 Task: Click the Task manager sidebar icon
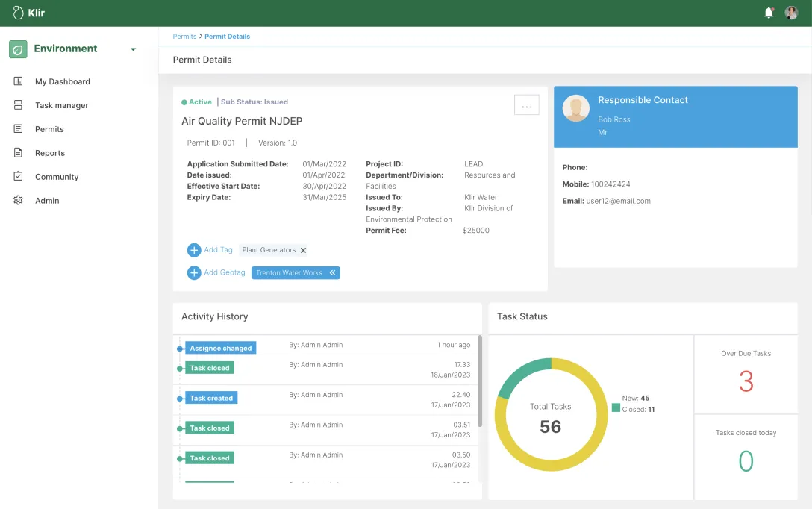coord(19,105)
